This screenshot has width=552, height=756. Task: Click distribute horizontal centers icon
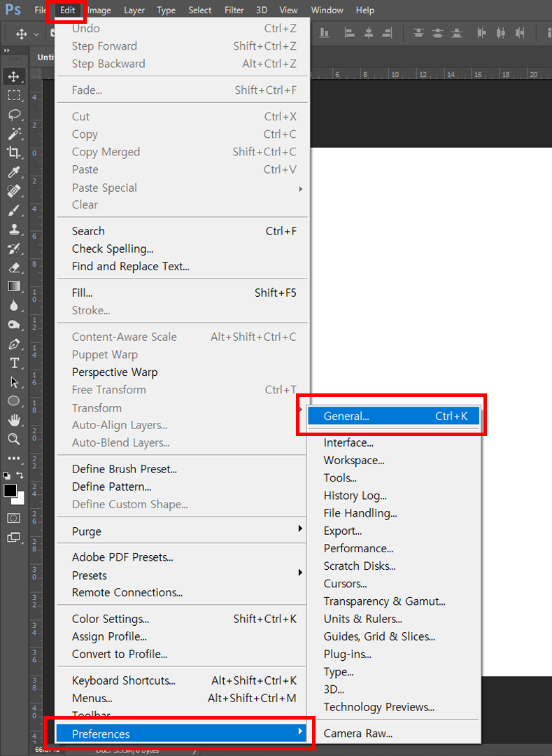pos(501,33)
